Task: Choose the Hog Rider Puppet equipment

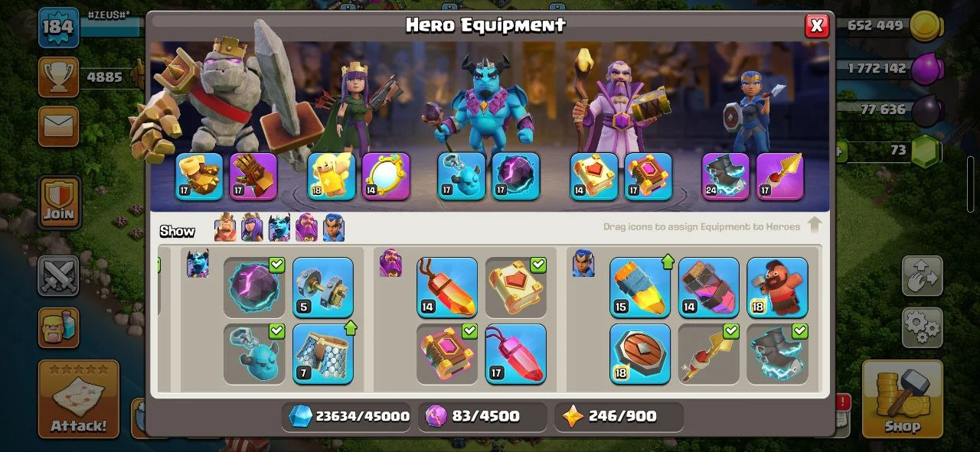Action: [777, 288]
